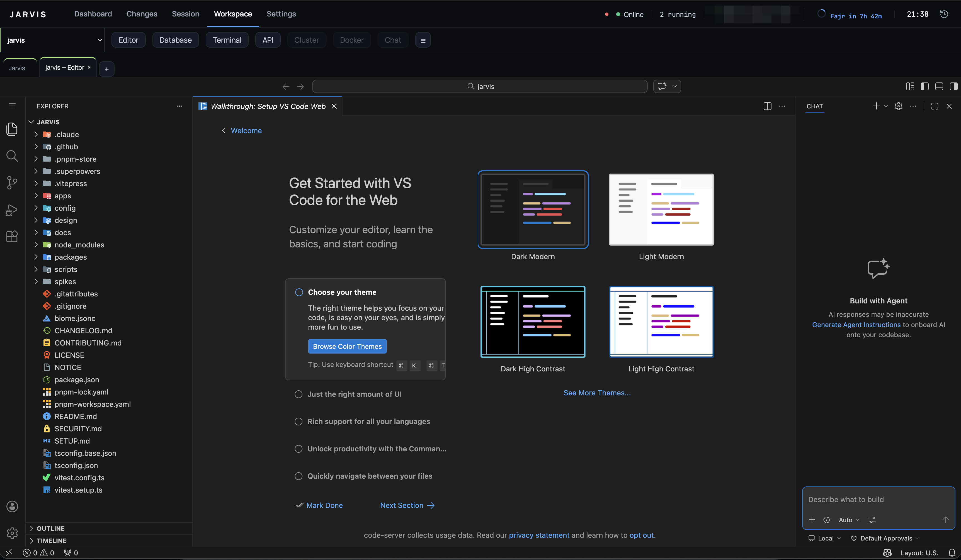Maximize the chat panel

click(x=935, y=106)
